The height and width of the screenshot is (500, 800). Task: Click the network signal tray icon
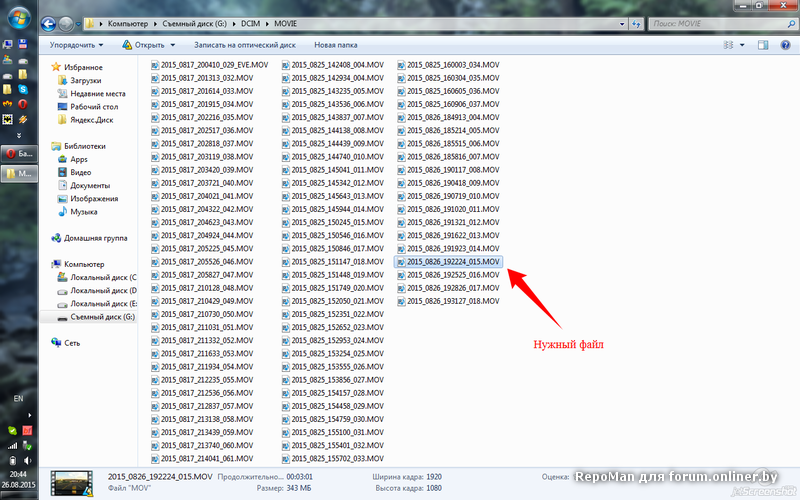click(x=12, y=445)
